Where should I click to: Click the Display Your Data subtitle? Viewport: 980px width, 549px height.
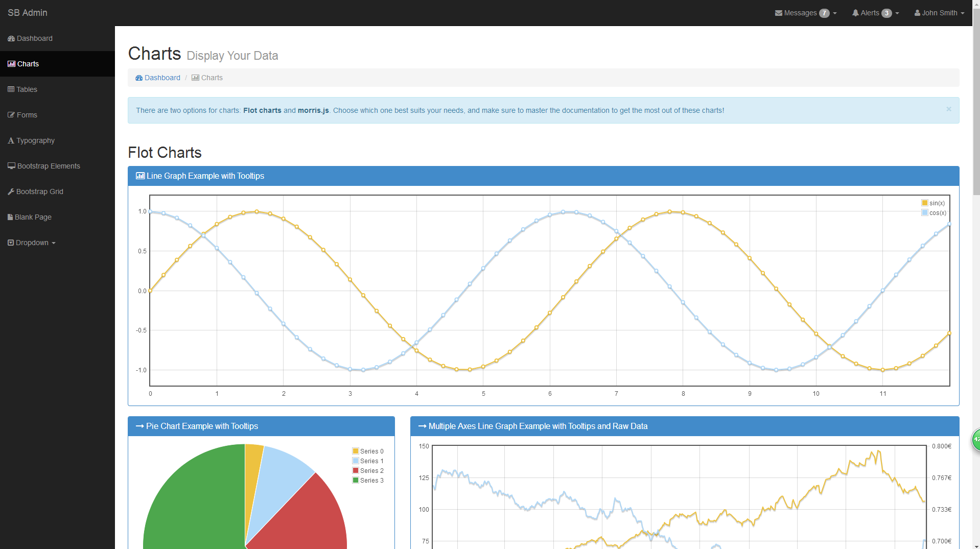[x=232, y=56]
